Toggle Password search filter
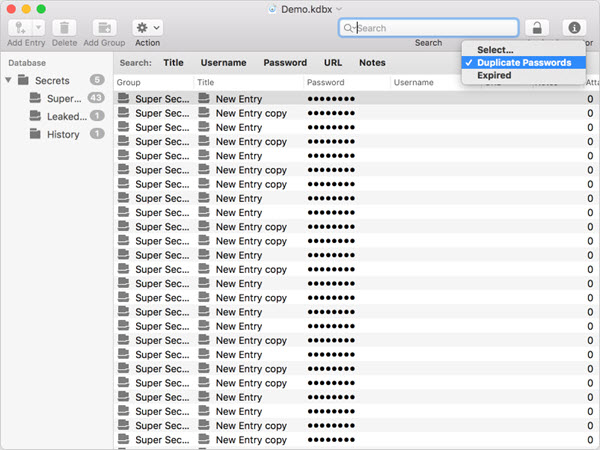The image size is (600, 450). coord(285,63)
